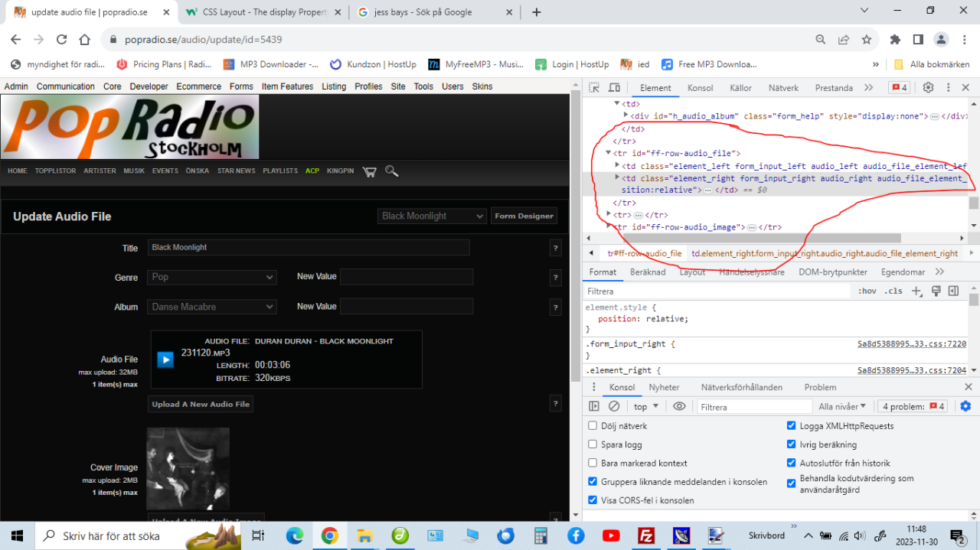Image resolution: width=980 pixels, height=550 pixels.
Task: Open the Ecommerce admin menu
Action: [199, 86]
